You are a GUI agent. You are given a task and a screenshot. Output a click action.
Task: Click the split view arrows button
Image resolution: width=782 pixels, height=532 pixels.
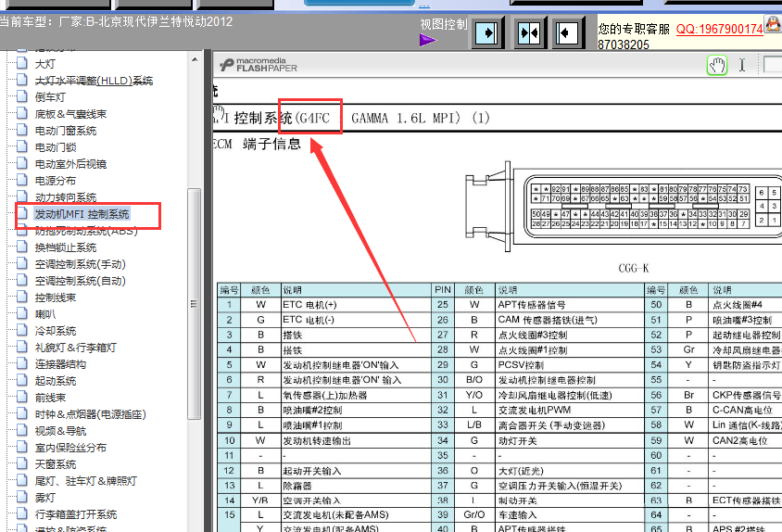click(x=529, y=33)
